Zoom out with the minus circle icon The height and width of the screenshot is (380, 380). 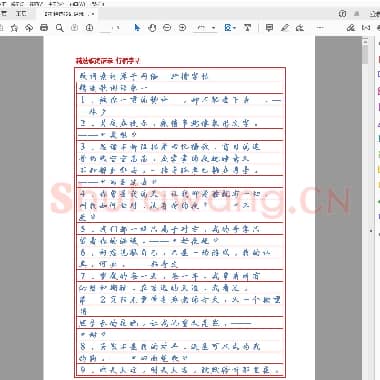click(167, 28)
